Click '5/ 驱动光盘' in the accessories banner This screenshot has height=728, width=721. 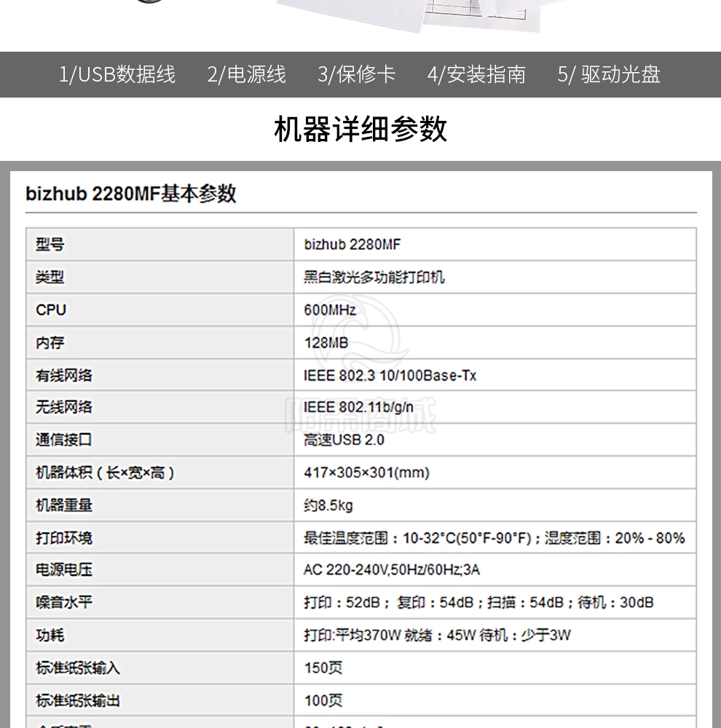pos(609,74)
